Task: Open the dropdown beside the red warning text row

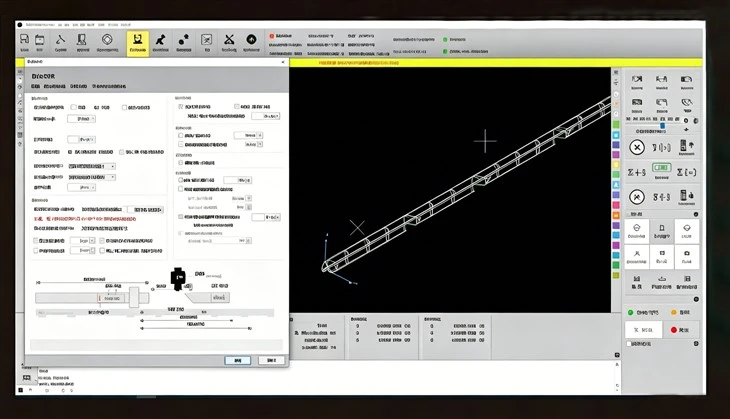Action: [145, 210]
